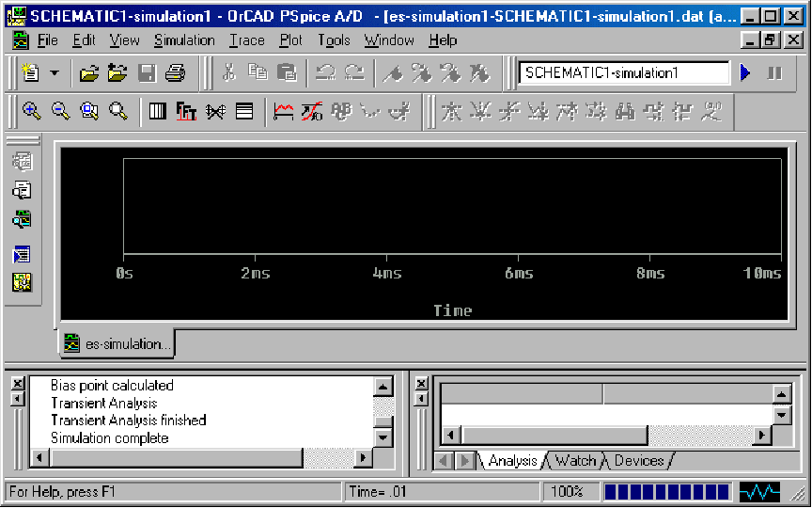Click the Paste icon
Viewport: 812px width, 508px height.
click(287, 73)
